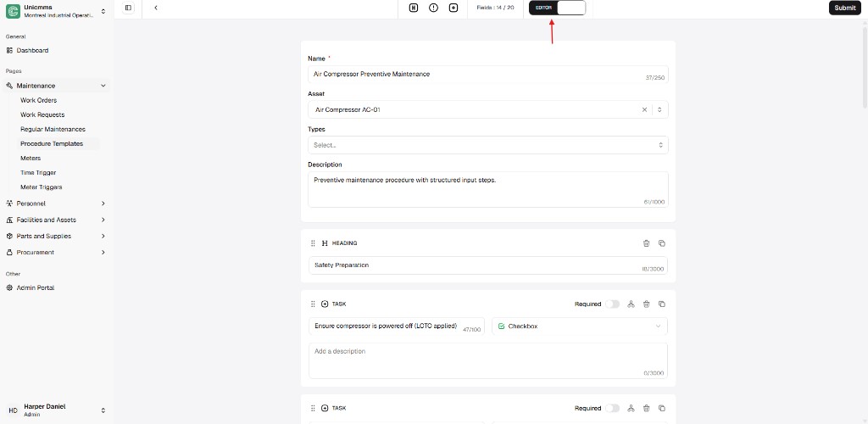Viewport: 868px width, 424px height.
Task: Open Admin Portal from the sidebar
Action: point(35,287)
